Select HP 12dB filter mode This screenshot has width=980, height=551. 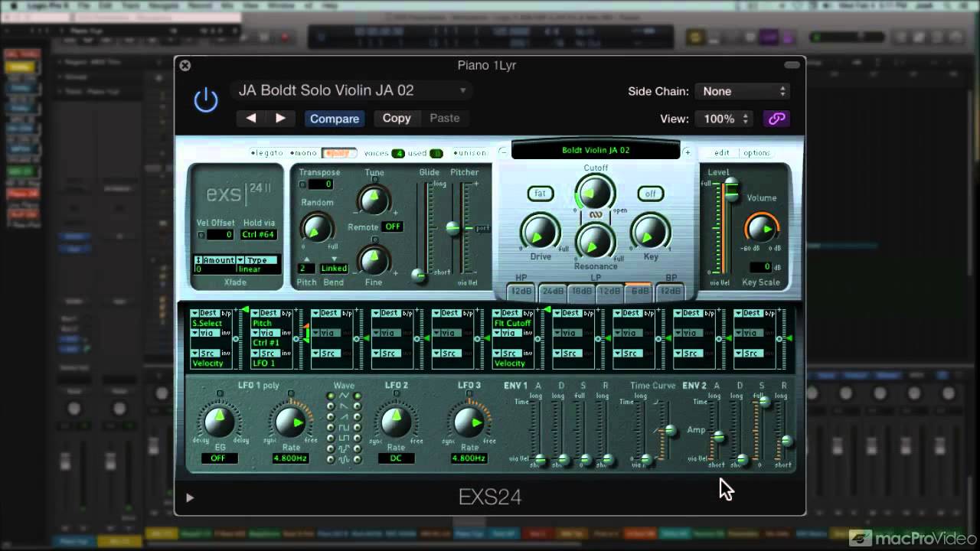click(521, 292)
